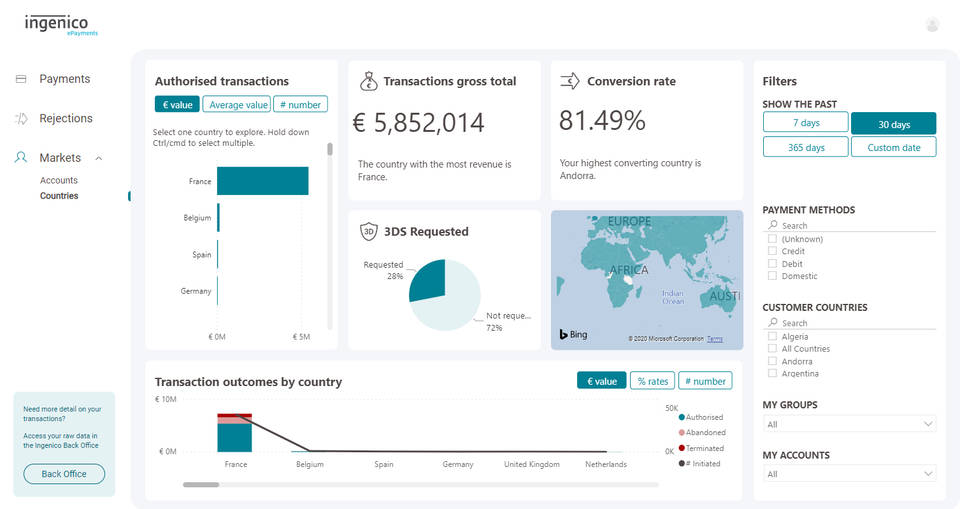Open the My Groups dropdown
The image size is (960, 509).
coord(849,424)
